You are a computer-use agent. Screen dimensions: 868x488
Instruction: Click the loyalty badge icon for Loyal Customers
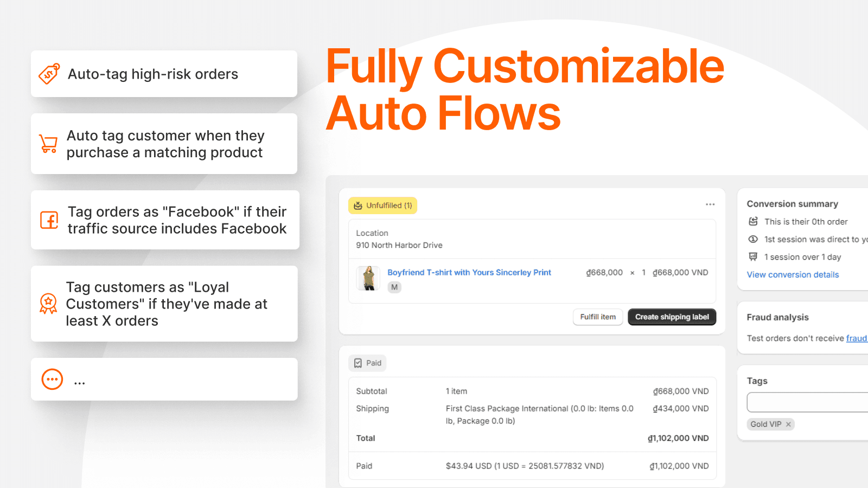(x=49, y=304)
